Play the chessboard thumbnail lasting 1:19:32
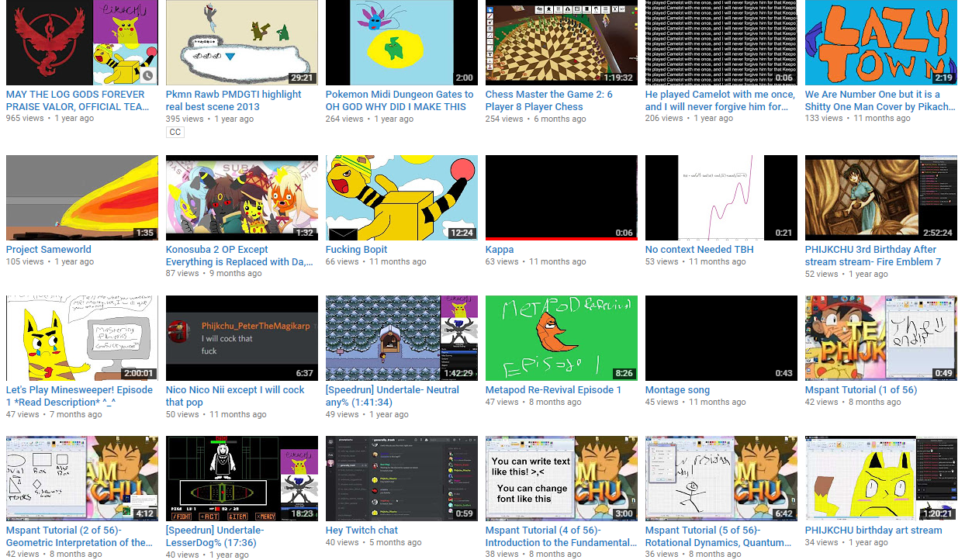The width and height of the screenshot is (972, 560). pos(562,43)
